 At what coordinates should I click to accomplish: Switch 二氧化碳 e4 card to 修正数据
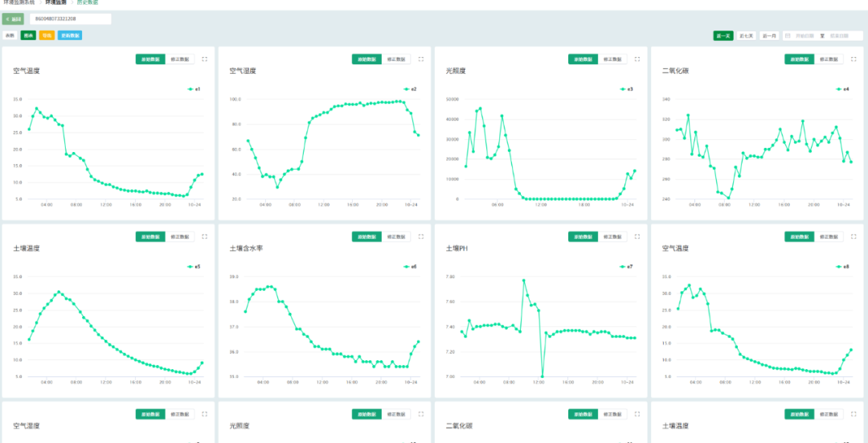click(x=829, y=59)
